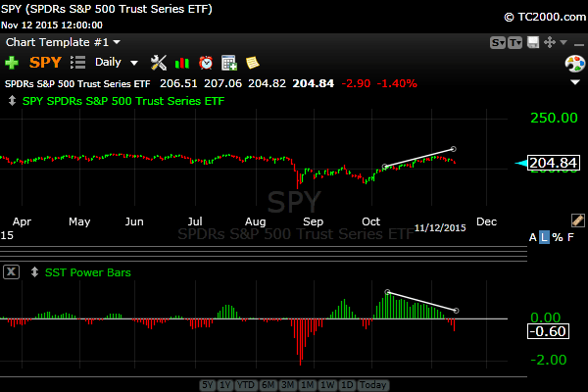Set chart range to 1Y
Viewport: 588px width, 392px height.
point(225,385)
